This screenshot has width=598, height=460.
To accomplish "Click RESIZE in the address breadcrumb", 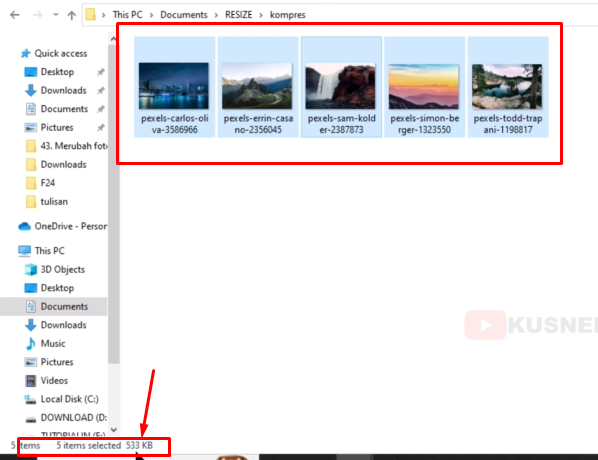I will pyautogui.click(x=238, y=15).
